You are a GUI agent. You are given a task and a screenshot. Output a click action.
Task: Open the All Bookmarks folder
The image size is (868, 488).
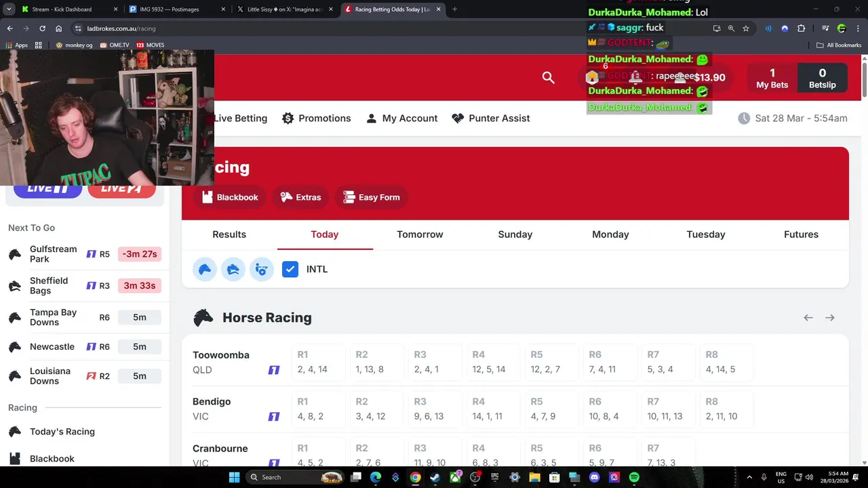click(x=839, y=45)
